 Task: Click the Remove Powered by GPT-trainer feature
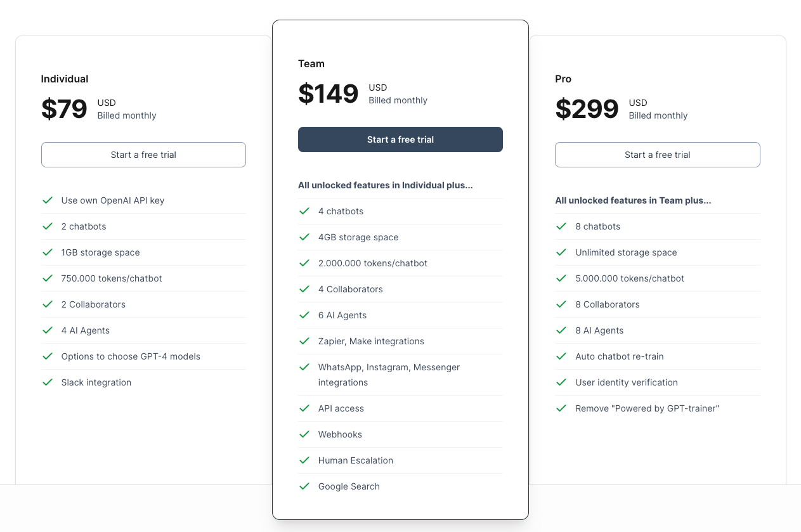[646, 408]
